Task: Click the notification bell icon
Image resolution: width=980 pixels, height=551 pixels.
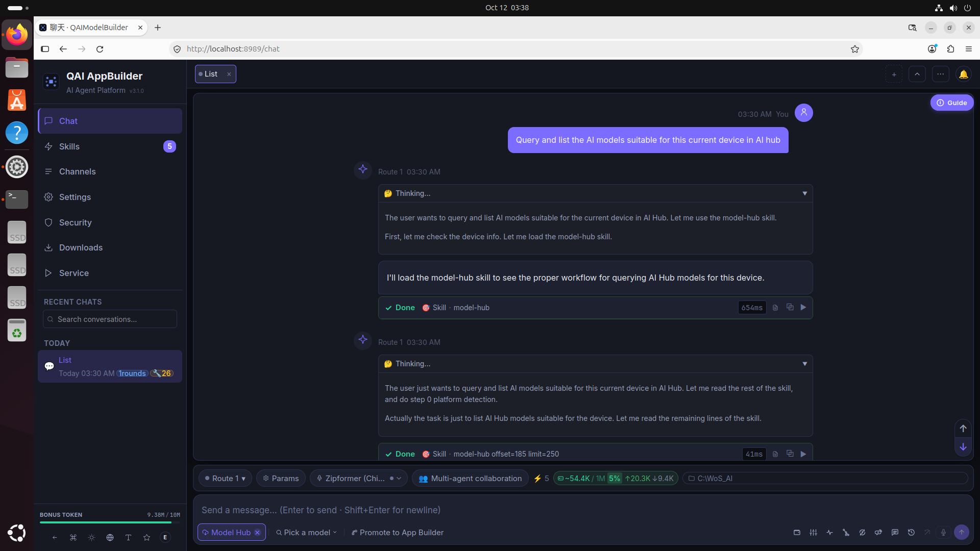Action: tap(963, 74)
